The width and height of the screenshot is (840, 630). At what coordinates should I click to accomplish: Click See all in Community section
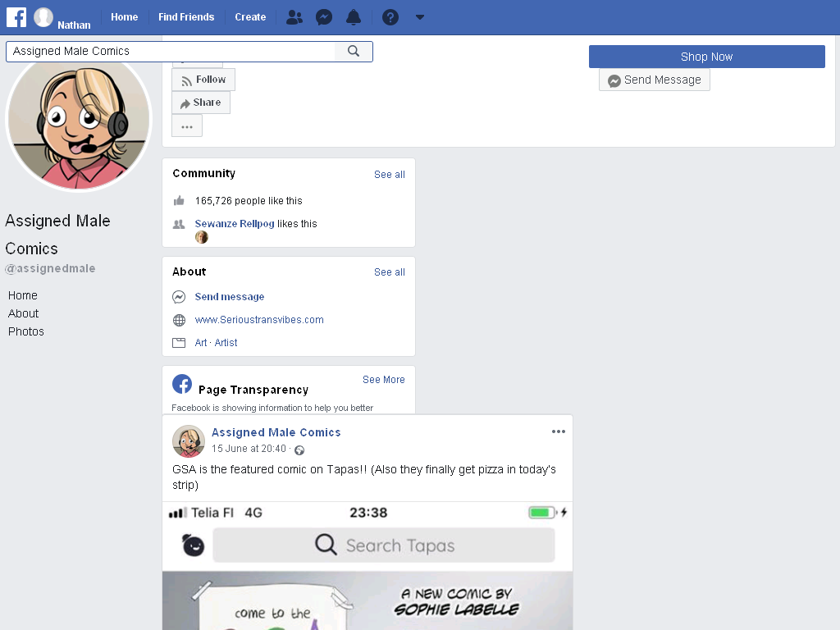point(390,175)
